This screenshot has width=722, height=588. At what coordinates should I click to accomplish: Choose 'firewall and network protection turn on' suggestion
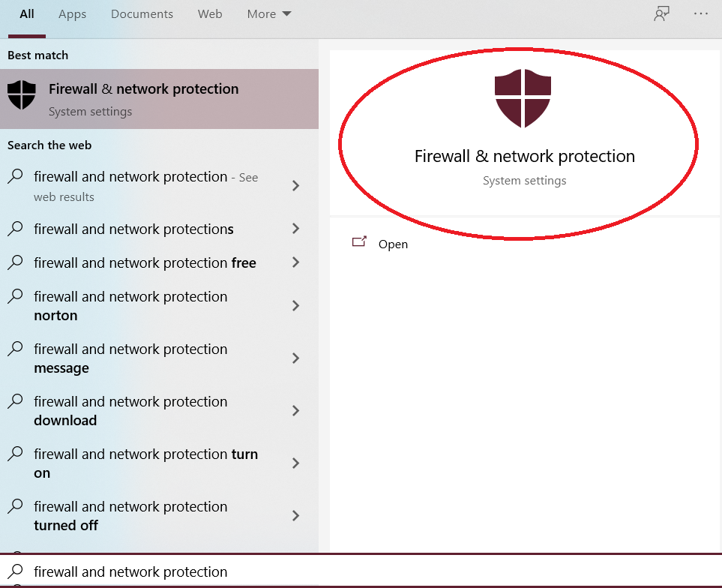[x=145, y=463]
